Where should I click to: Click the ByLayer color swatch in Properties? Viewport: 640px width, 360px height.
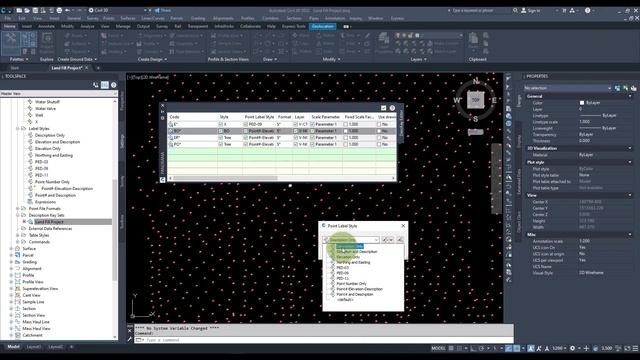click(582, 103)
